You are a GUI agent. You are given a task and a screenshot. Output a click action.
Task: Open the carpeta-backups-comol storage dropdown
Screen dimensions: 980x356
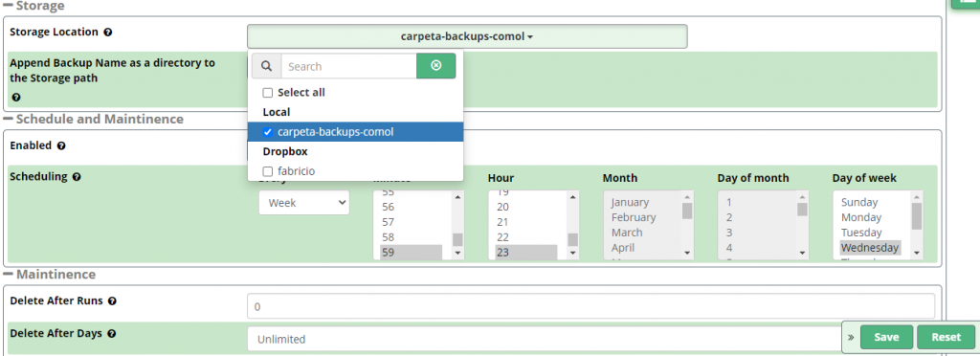467,37
